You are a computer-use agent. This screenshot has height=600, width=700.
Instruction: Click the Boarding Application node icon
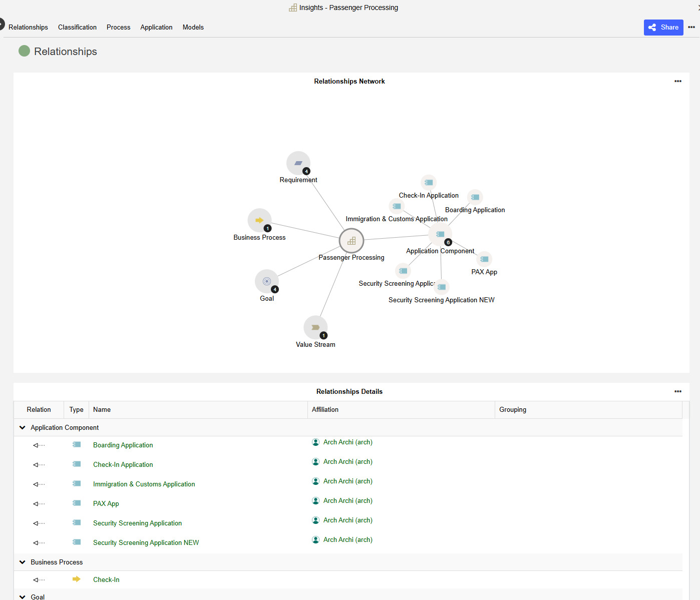(x=475, y=197)
